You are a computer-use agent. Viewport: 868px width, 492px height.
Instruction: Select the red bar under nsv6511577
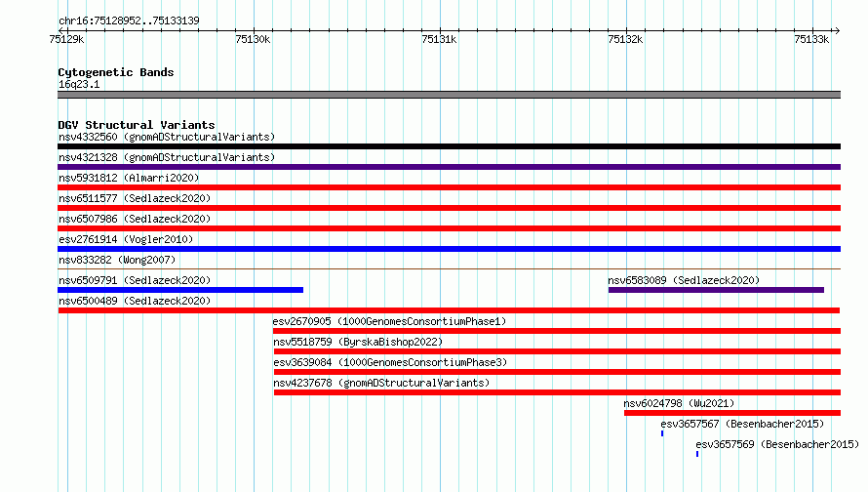[x=449, y=208]
